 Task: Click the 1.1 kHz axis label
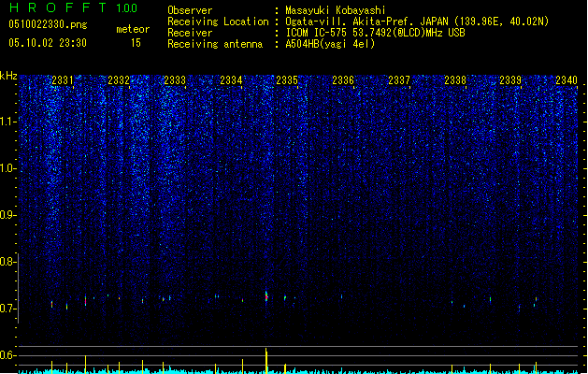pyautogui.click(x=8, y=122)
